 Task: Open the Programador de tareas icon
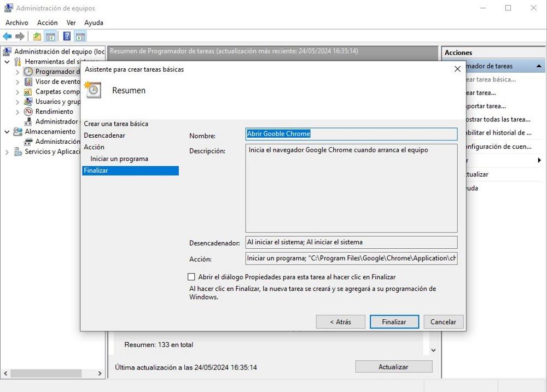tap(28, 72)
